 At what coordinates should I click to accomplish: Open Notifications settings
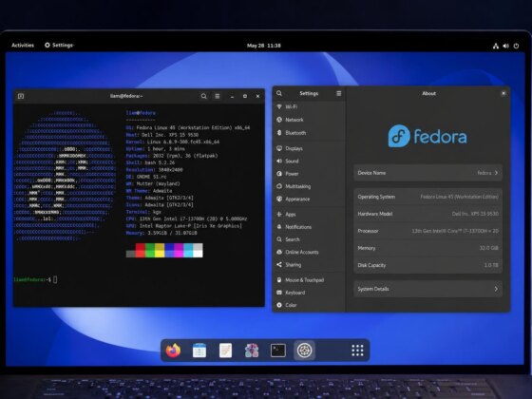[x=309, y=227]
